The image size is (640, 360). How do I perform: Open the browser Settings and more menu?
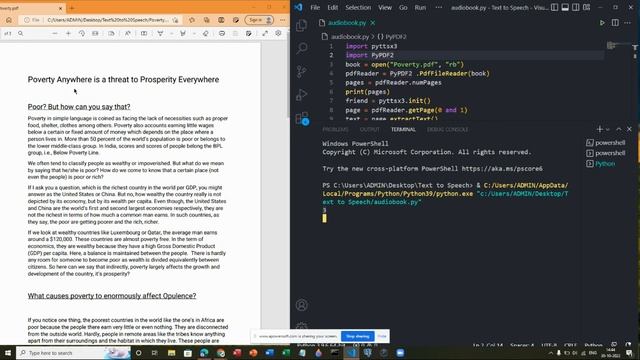tap(282, 20)
